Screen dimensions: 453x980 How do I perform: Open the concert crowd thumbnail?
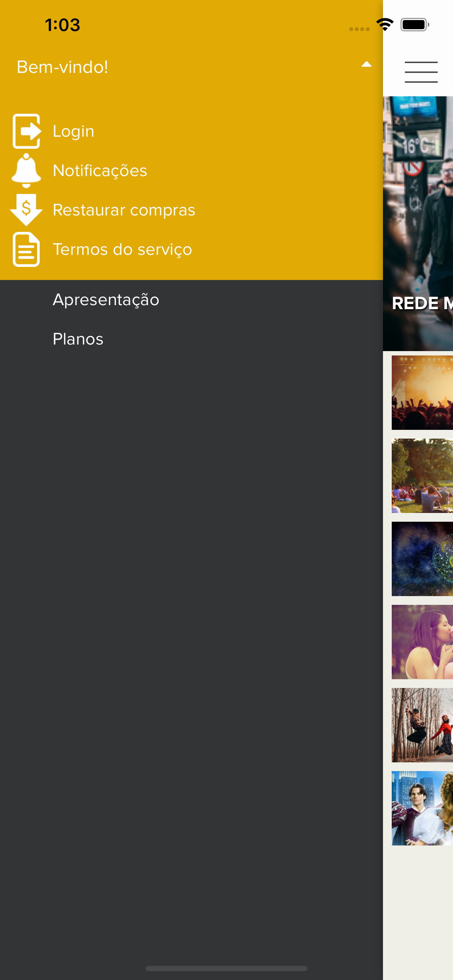[x=422, y=393]
